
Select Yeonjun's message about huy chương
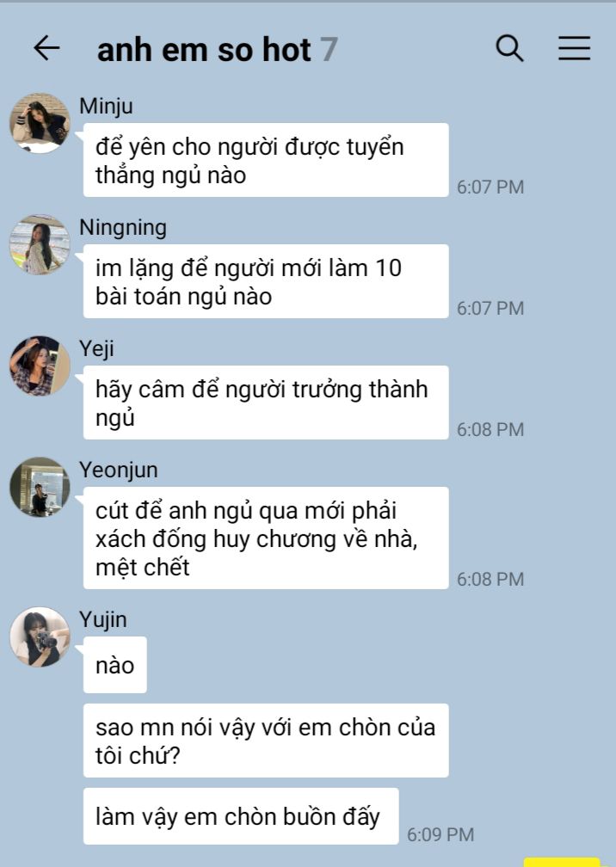click(266, 538)
